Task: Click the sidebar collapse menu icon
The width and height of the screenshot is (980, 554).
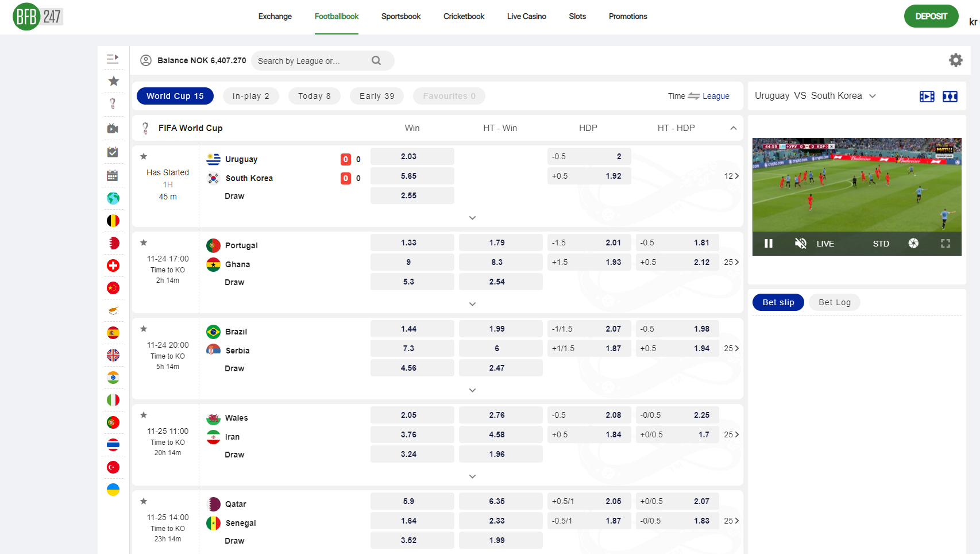Action: 113,59
